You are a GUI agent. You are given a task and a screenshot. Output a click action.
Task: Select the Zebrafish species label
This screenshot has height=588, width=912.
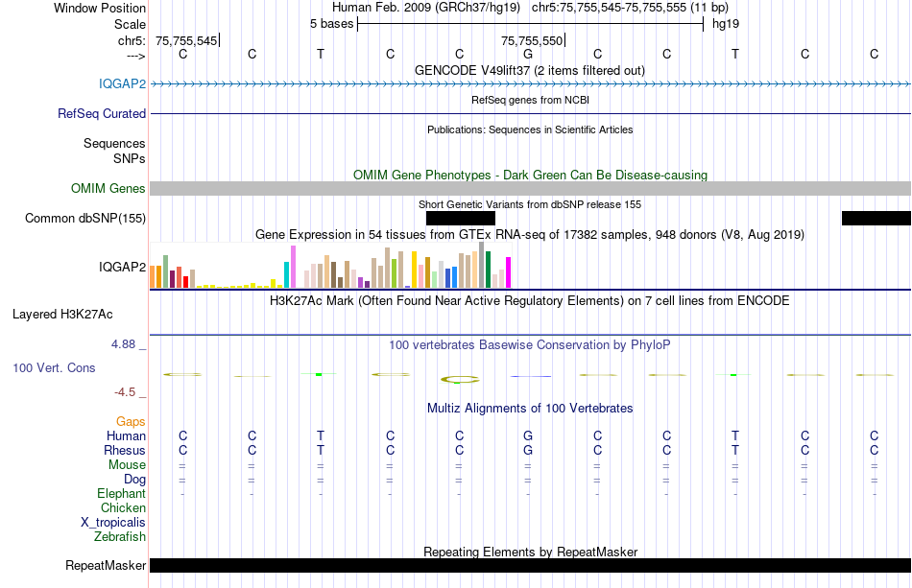120,536
